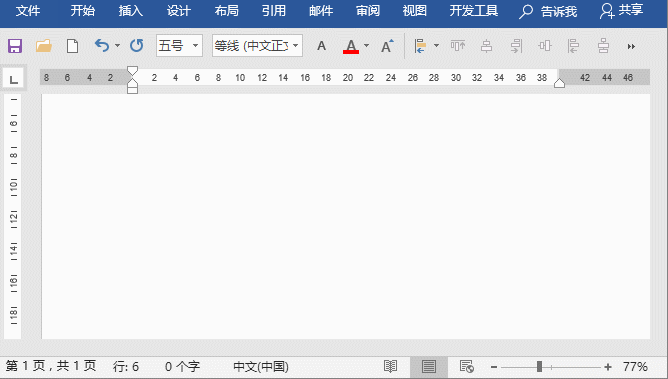Image resolution: width=668 pixels, height=379 pixels.
Task: Zoom out with the minus button
Action: [494, 367]
